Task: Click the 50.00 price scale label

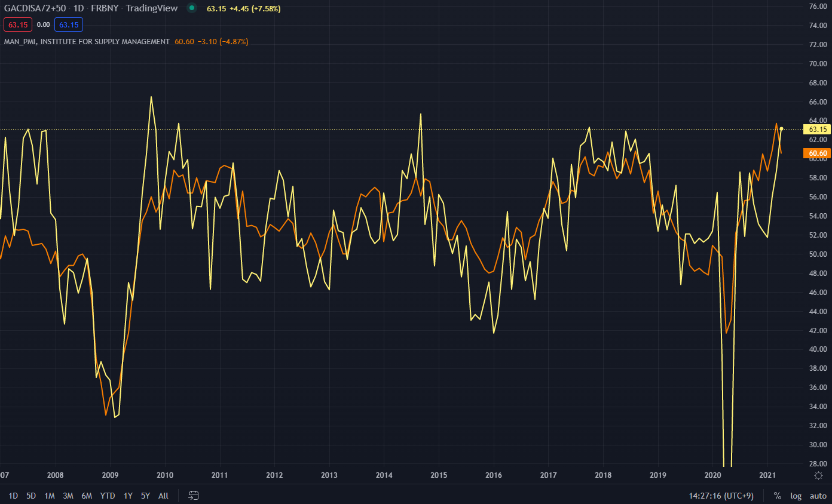Action: pos(817,254)
